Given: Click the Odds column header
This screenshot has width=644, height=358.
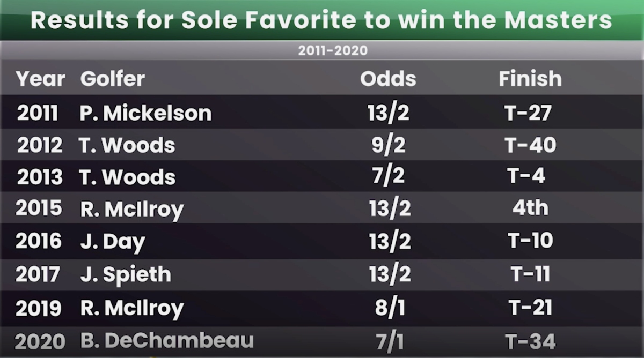Looking at the screenshot, I should (x=388, y=79).
